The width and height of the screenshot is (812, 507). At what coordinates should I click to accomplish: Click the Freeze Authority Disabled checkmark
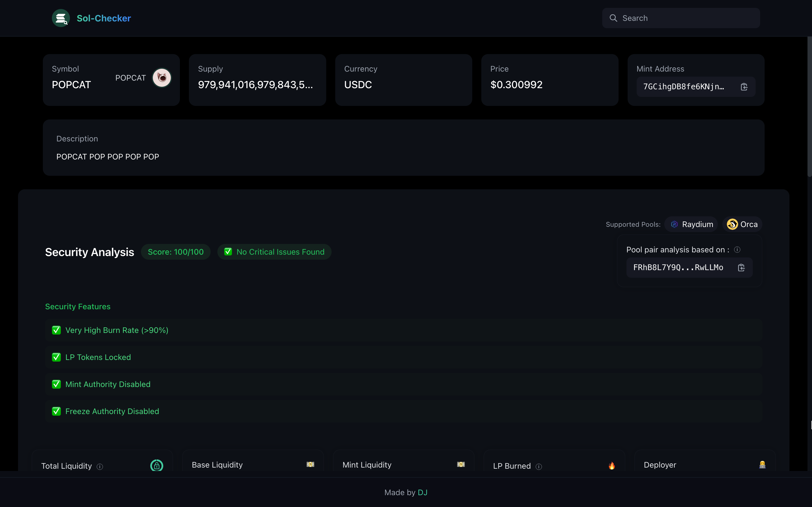pos(56,412)
